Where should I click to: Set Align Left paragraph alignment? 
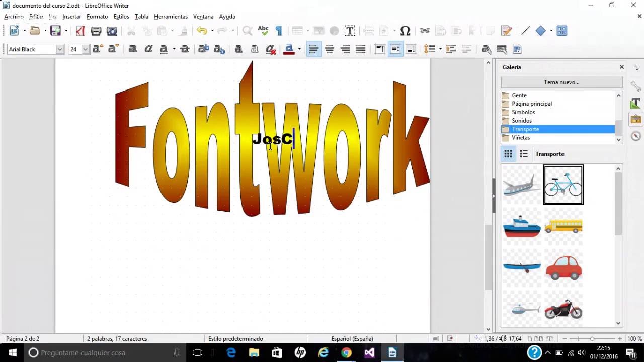click(313, 49)
